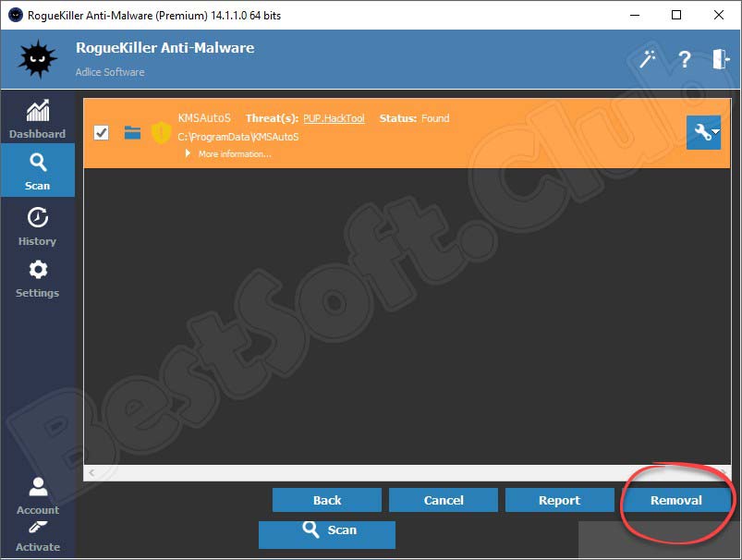This screenshot has height=560, width=742.
Task: Click the blue folder icon for KMSAutoS
Action: (x=132, y=133)
